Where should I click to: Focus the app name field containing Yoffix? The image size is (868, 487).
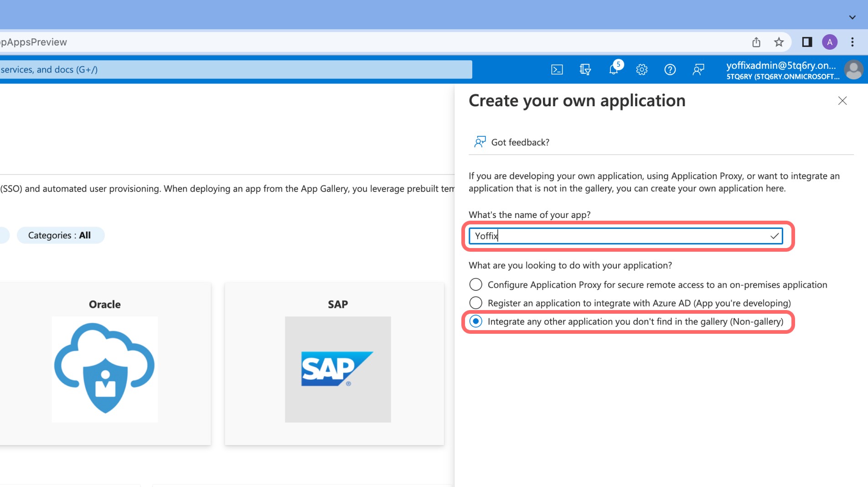(625, 236)
